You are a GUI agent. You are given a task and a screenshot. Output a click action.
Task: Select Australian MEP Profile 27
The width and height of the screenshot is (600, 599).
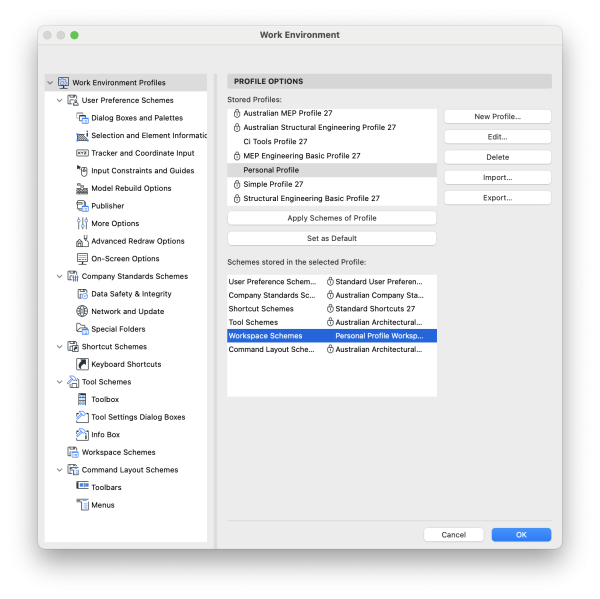coord(287,114)
